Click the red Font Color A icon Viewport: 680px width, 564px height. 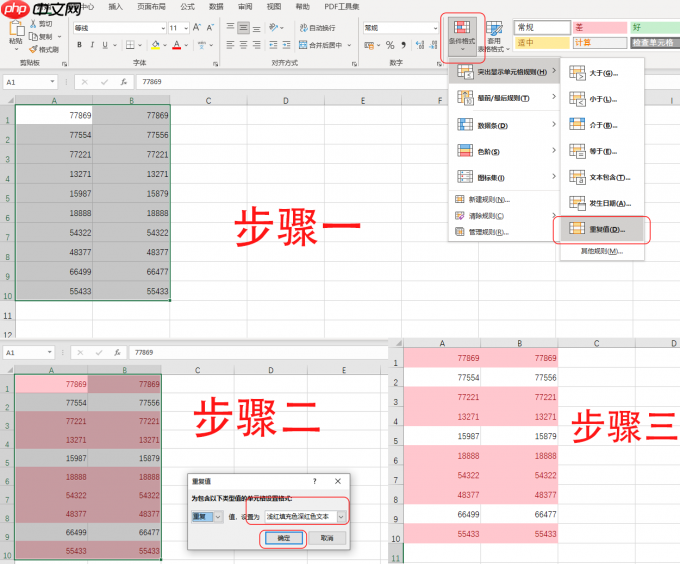pos(177,45)
